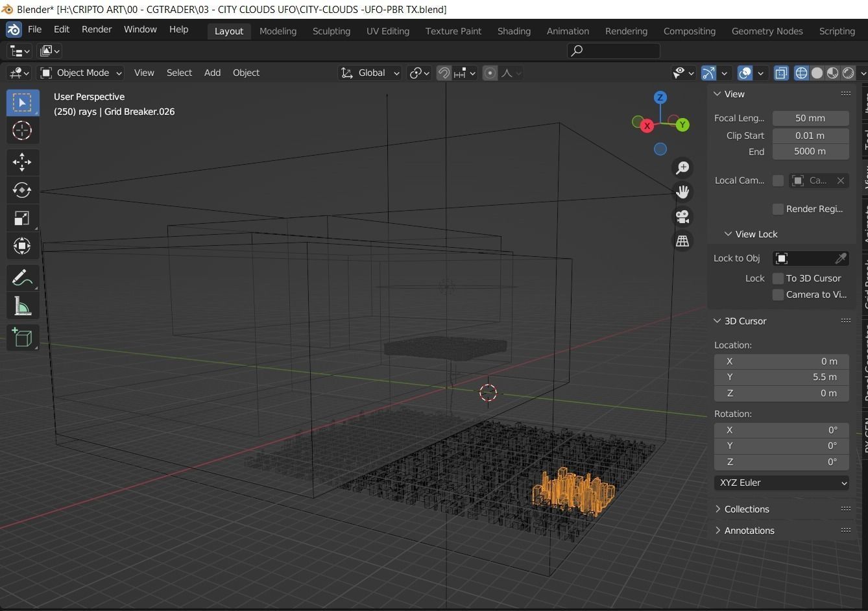Open the viewport Object menu
The height and width of the screenshot is (611, 868).
pyautogui.click(x=246, y=73)
